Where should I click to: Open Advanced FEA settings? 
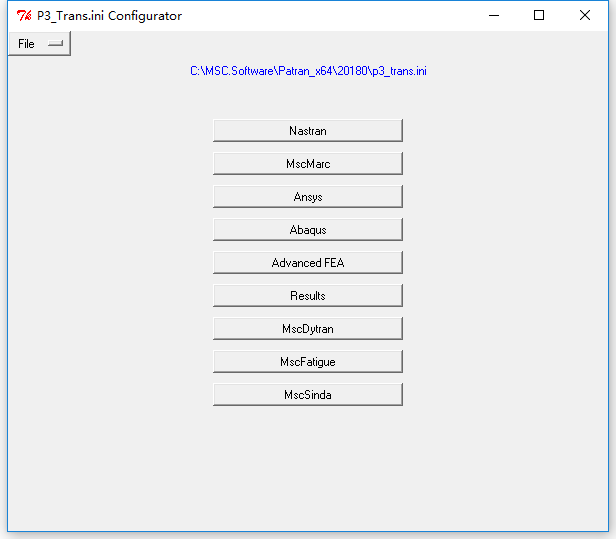[x=308, y=262]
